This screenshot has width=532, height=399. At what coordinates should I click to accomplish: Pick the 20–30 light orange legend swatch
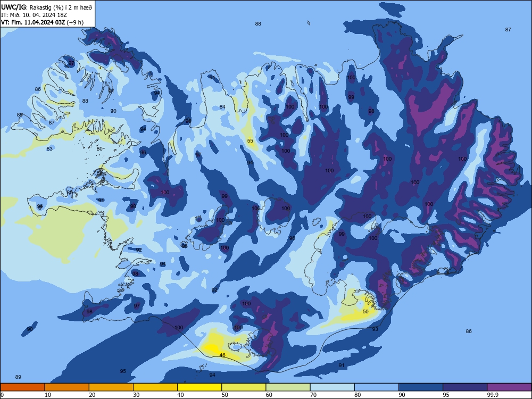point(111,387)
